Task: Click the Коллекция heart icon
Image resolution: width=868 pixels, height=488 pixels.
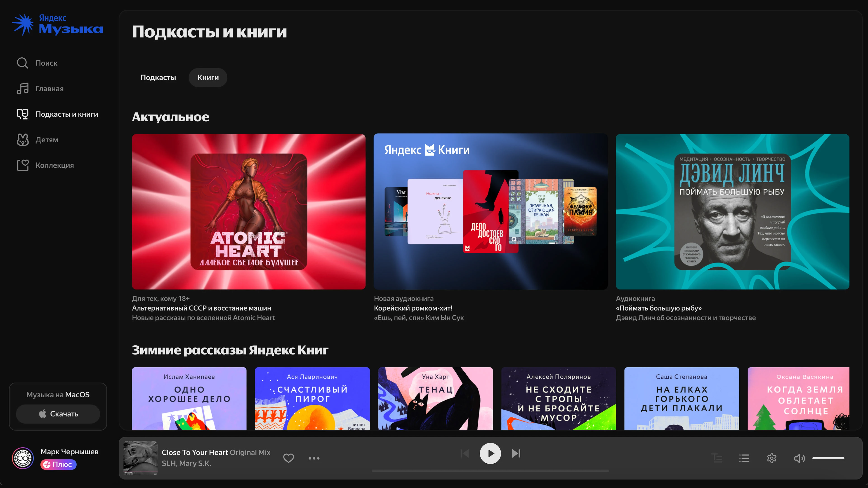Action: (x=23, y=165)
